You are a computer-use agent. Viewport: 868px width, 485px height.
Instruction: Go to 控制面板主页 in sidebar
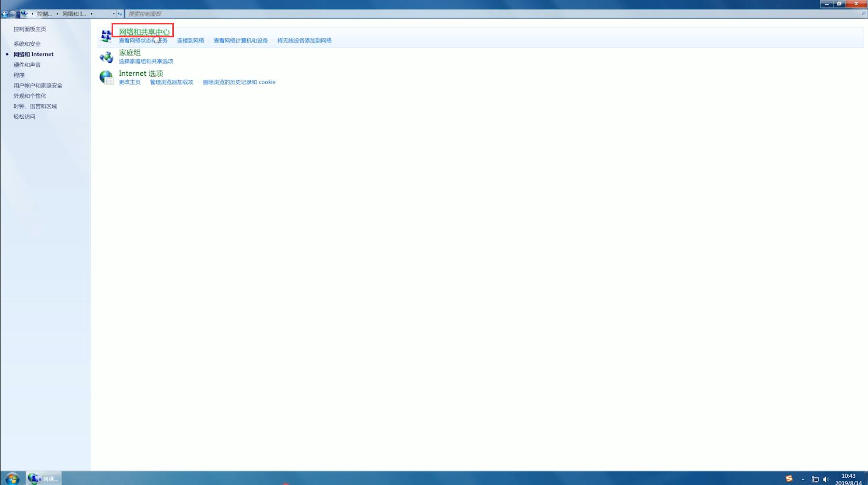pos(30,29)
